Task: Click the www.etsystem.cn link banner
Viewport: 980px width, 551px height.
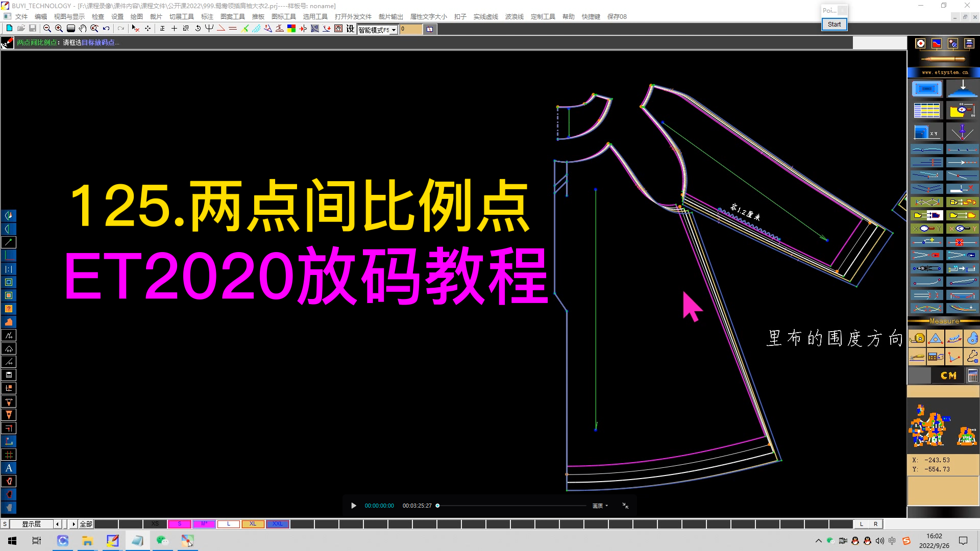Action: pos(944,72)
